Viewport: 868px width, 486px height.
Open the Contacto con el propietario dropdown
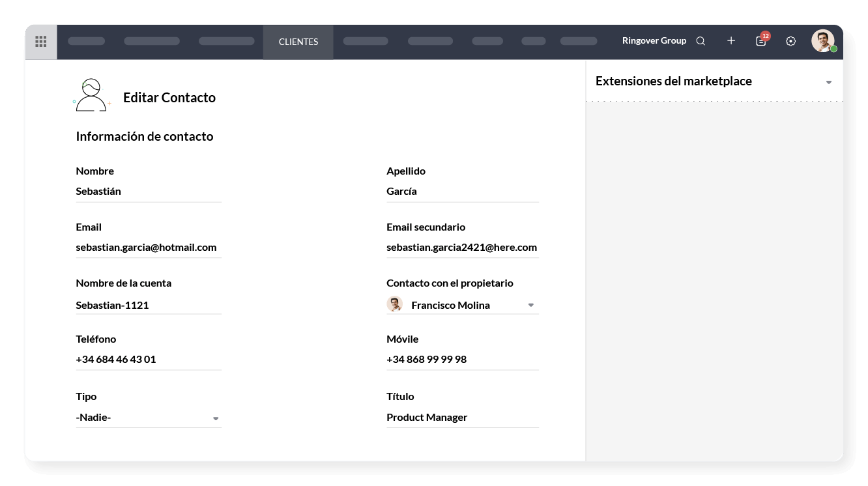[x=530, y=304]
